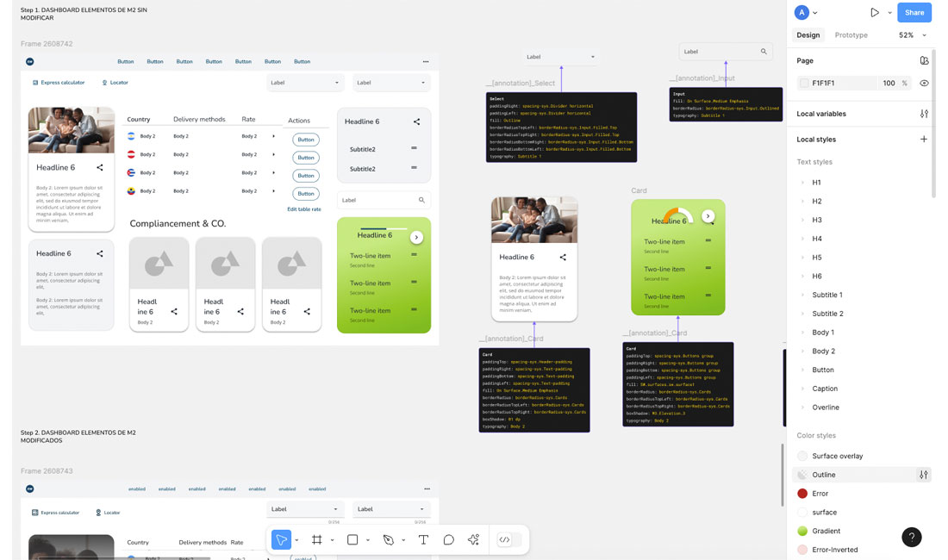Select the Comment tool
This screenshot has height=560, width=948.
448,540
